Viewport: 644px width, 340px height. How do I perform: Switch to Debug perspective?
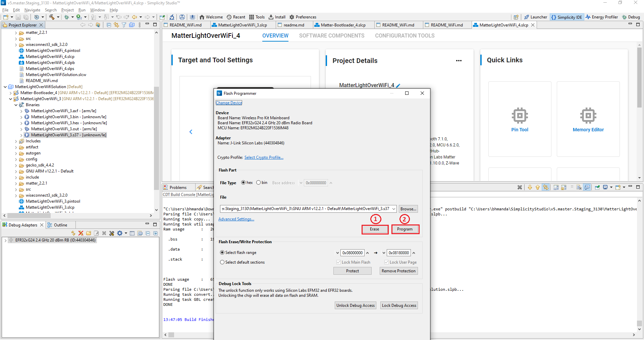[631, 17]
